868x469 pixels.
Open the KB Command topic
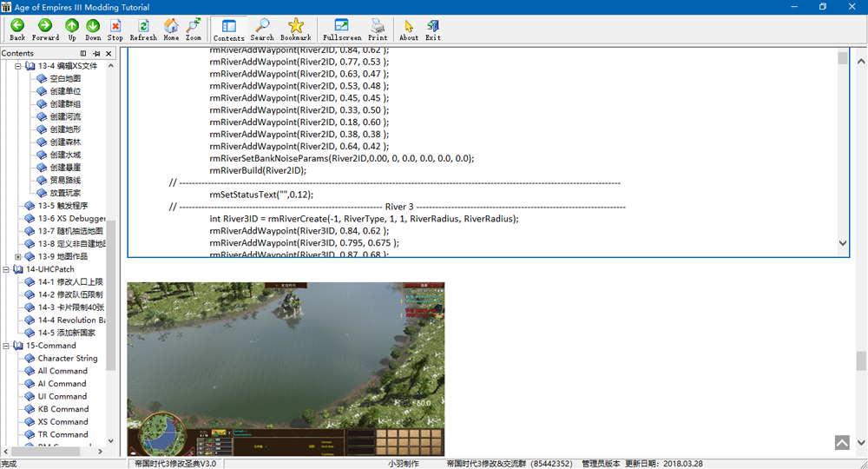[x=63, y=409]
